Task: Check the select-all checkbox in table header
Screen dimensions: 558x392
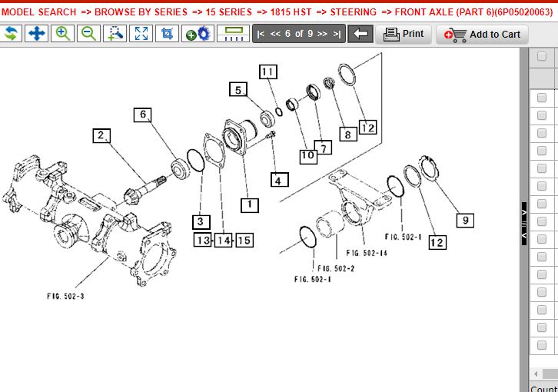Action: [542, 56]
